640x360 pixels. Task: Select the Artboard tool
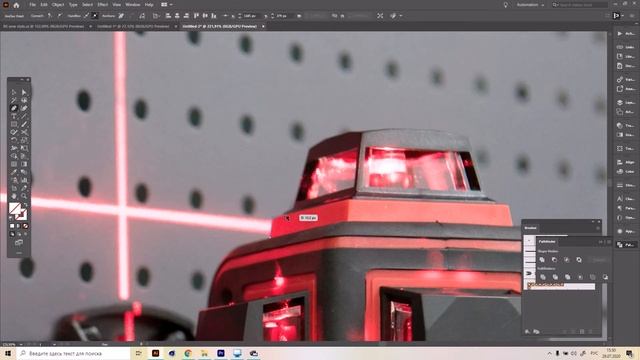coord(13,188)
